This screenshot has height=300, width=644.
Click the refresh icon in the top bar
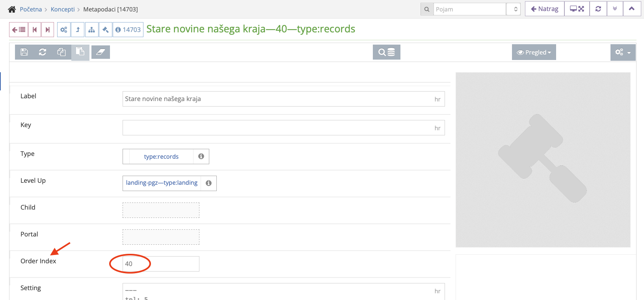point(598,9)
